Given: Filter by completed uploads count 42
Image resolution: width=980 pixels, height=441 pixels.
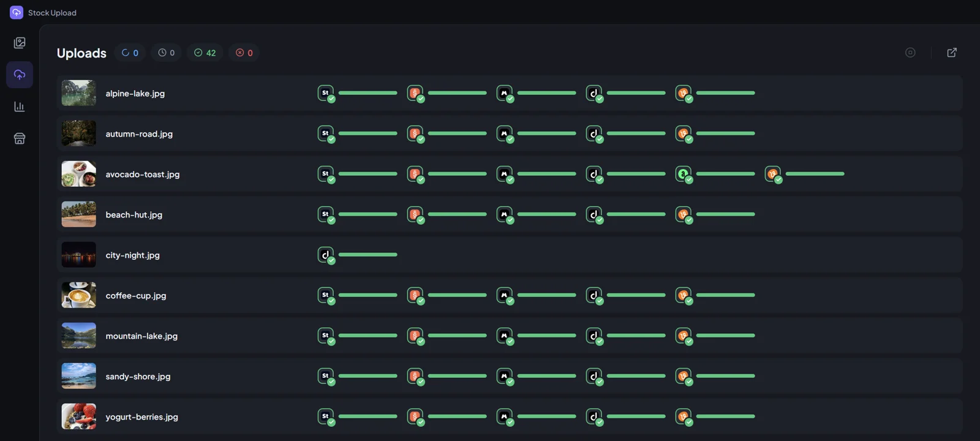Looking at the screenshot, I should [x=205, y=53].
